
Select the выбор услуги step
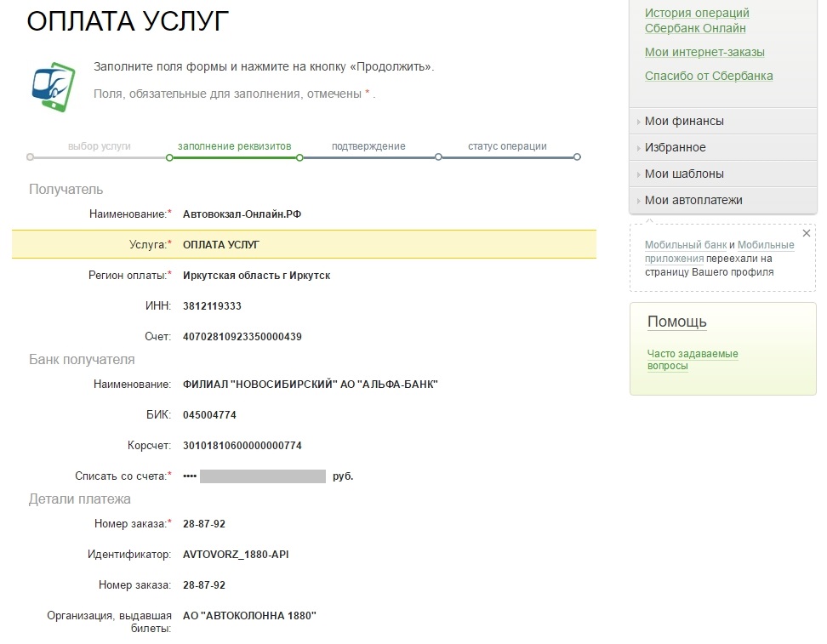click(100, 146)
